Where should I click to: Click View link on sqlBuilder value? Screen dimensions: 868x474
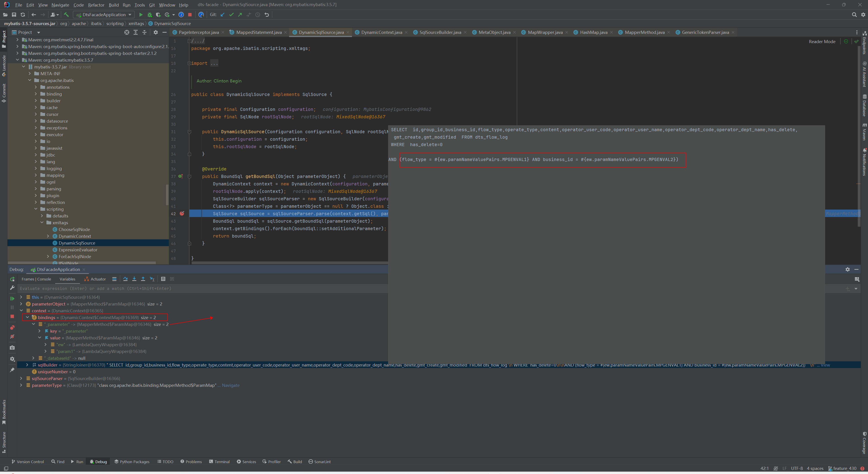(x=825, y=365)
